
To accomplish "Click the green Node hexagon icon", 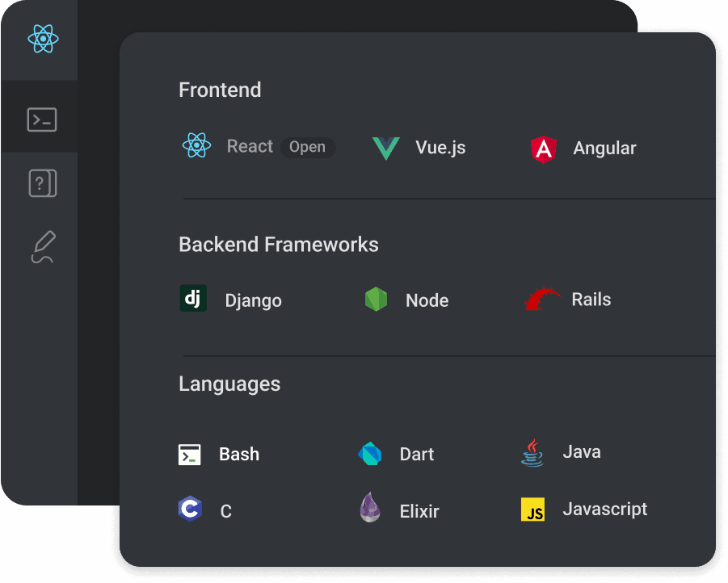I will (x=376, y=300).
